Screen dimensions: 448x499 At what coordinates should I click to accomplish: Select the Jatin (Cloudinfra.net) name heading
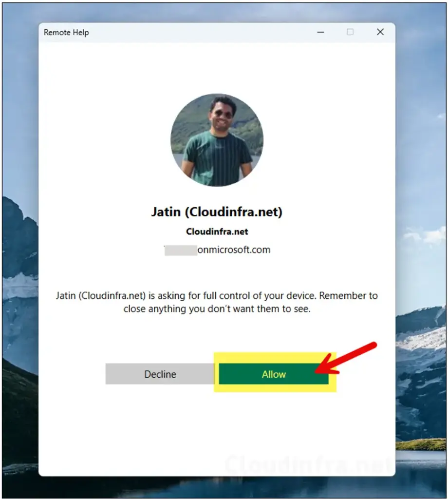[x=217, y=212]
